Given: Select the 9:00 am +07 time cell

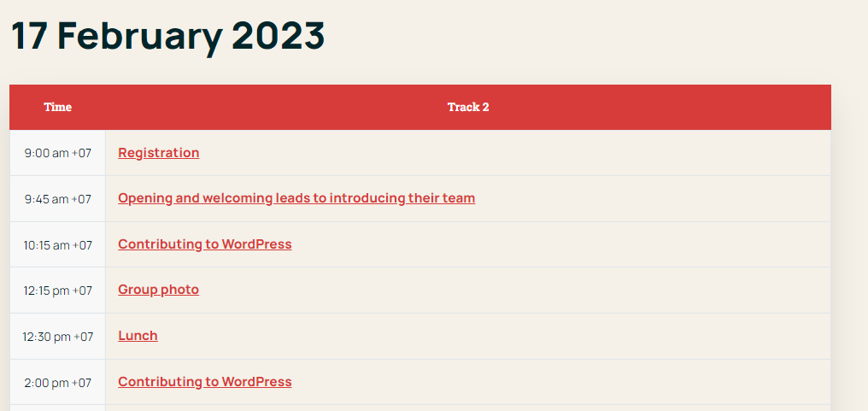Looking at the screenshot, I should 57,153.
